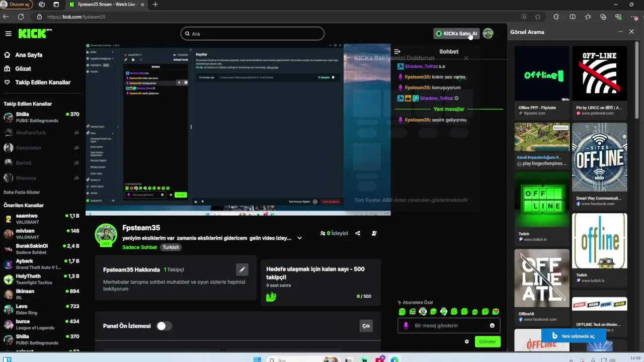Screen dimensions: 644x362
Task: Open the HolyThoth Teamfight Tactics channel
Action: (x=41, y=279)
